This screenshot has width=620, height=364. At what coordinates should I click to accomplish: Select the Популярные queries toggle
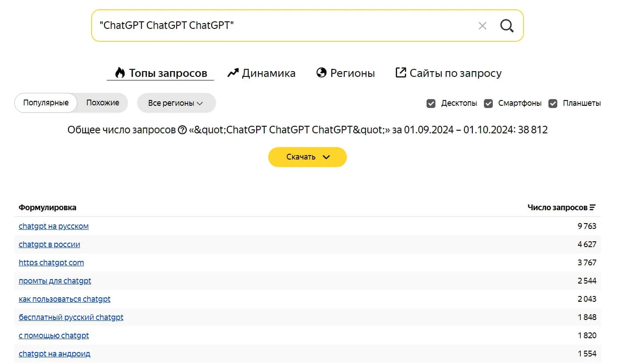(x=46, y=103)
